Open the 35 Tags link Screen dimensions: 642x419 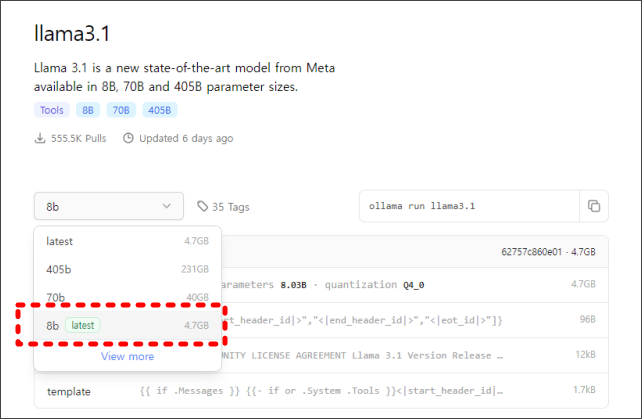230,207
